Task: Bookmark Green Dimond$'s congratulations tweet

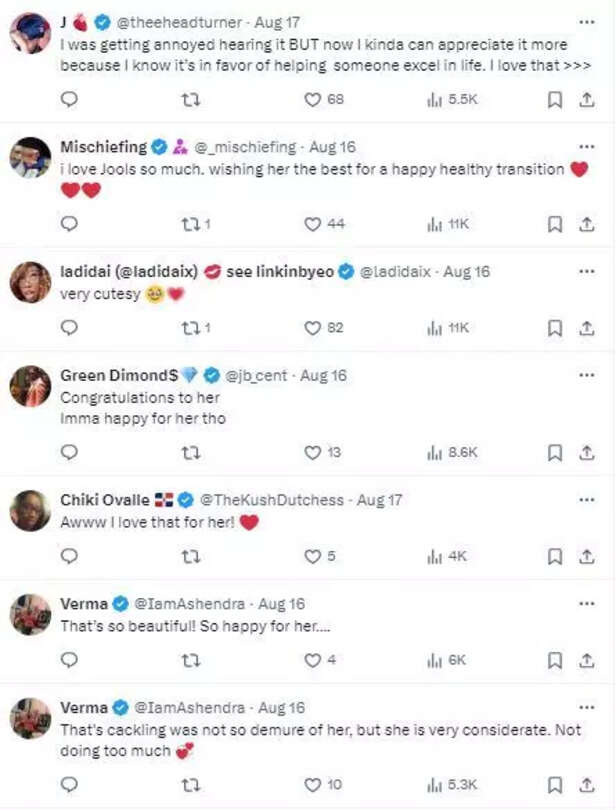Action: (x=555, y=453)
